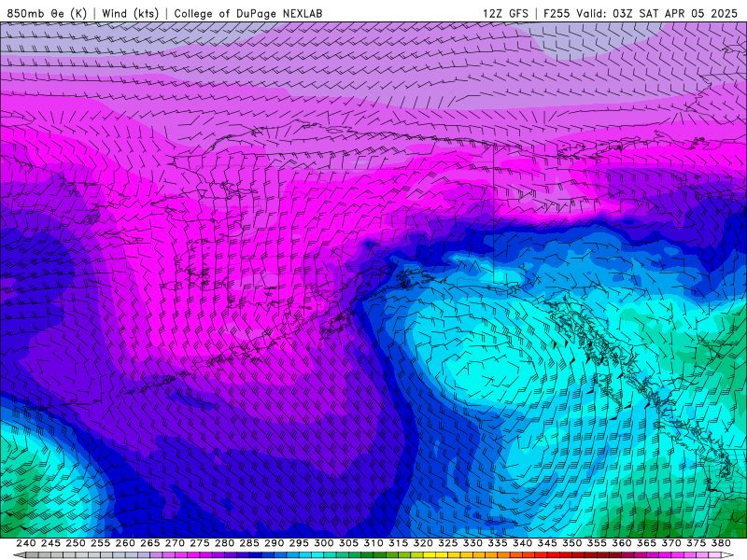Click the 285 value on the color scale

pos(248,543)
